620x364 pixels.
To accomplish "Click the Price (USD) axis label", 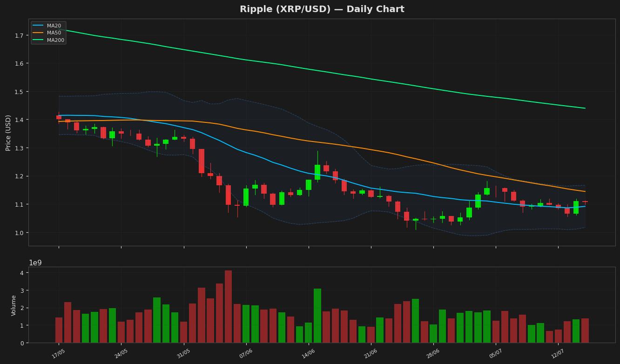I will pyautogui.click(x=8, y=133).
